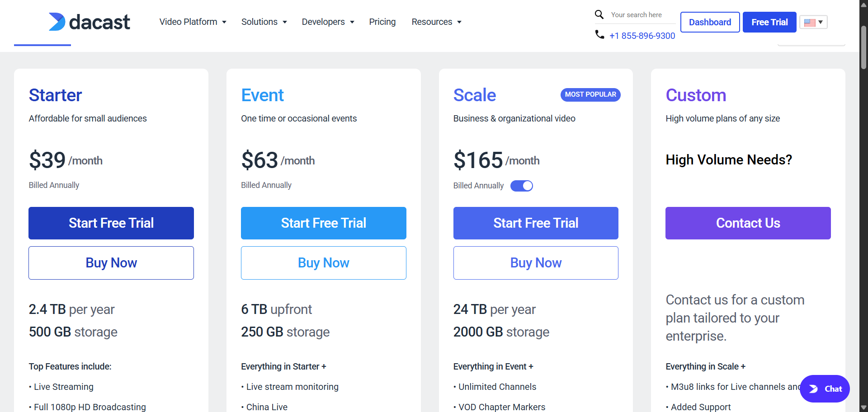Click '2000 GB storage' text
868x412 pixels.
click(x=501, y=332)
